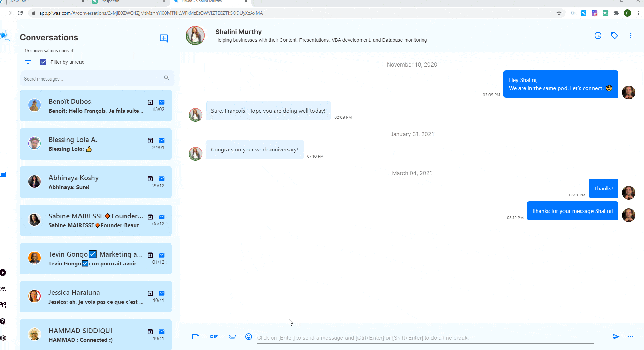Open help question mark icon in sidebar
Image resolution: width=644 pixels, height=350 pixels.
(x=3, y=321)
